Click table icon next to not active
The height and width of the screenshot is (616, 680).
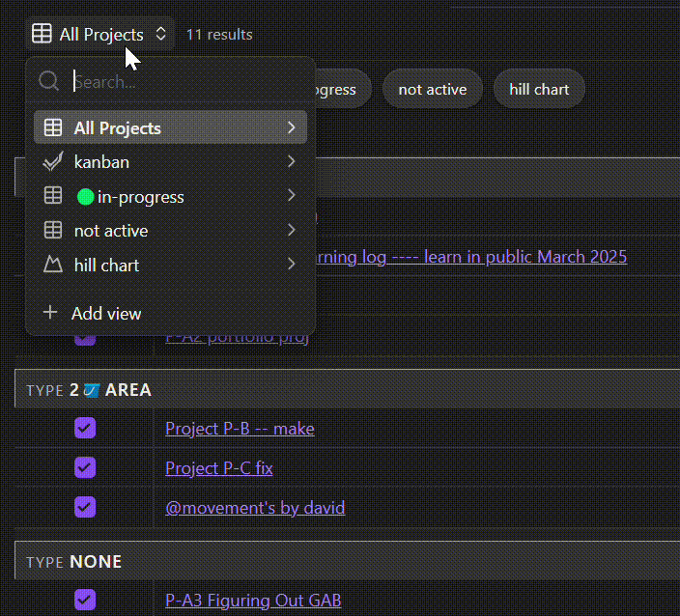(53, 230)
